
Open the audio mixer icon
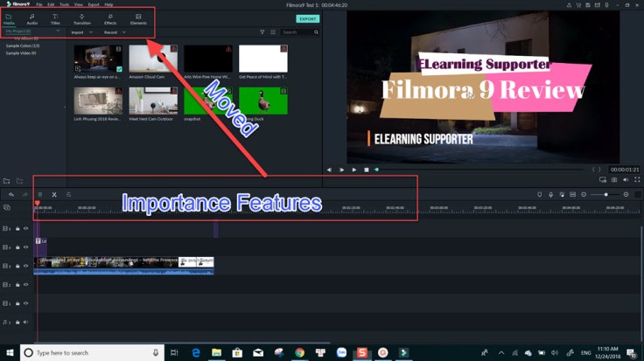click(x=562, y=194)
